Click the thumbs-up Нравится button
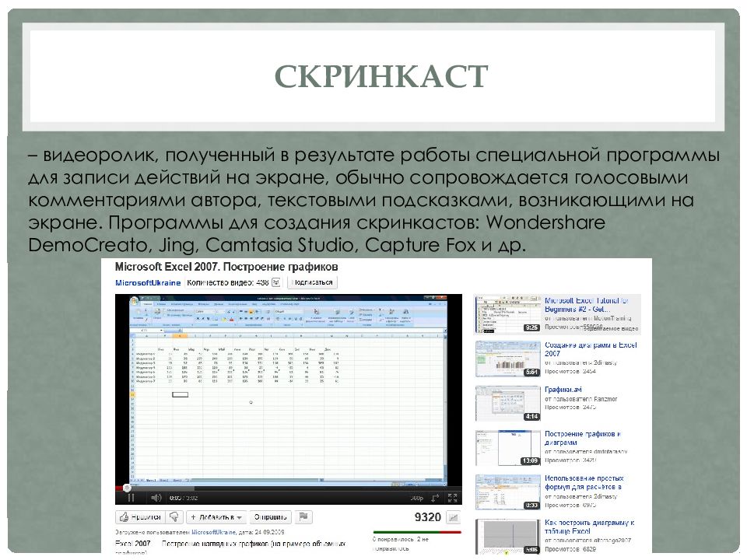 coord(140,517)
